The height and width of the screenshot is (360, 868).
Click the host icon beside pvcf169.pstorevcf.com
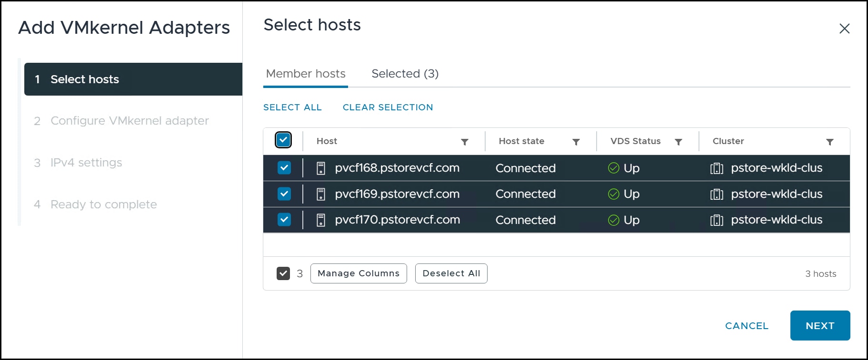click(321, 194)
